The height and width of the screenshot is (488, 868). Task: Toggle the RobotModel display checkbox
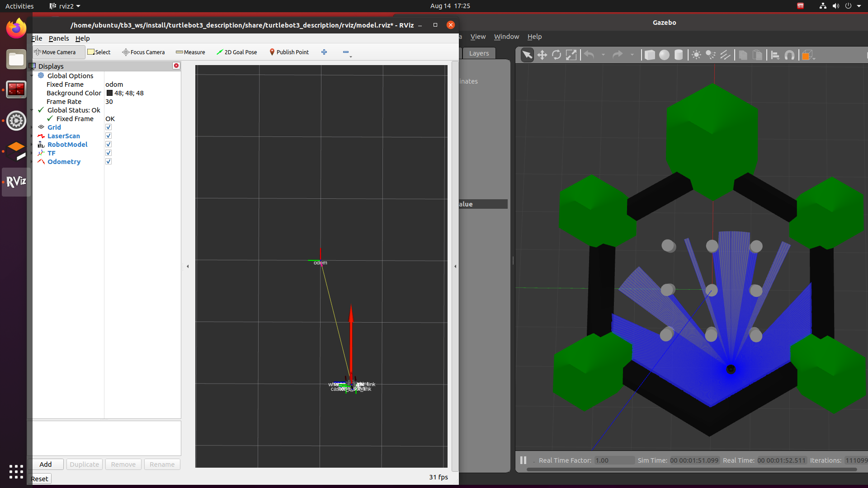click(108, 145)
